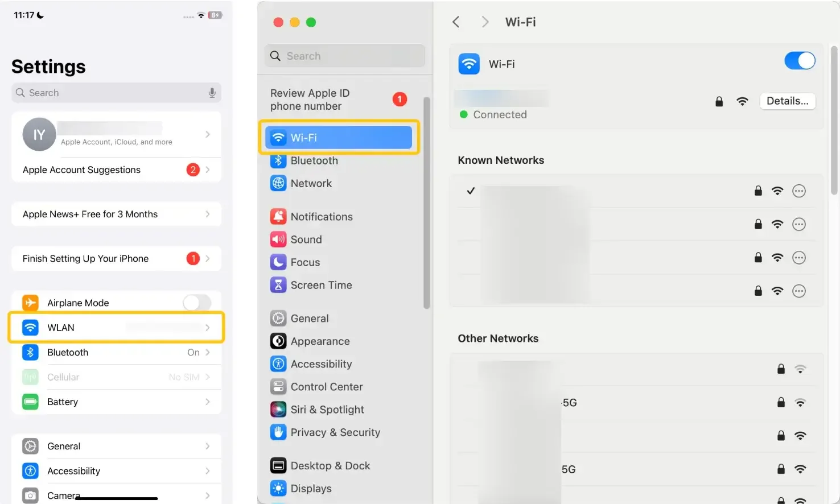
Task: Tap the Airplane Mode orange icon
Action: click(30, 303)
